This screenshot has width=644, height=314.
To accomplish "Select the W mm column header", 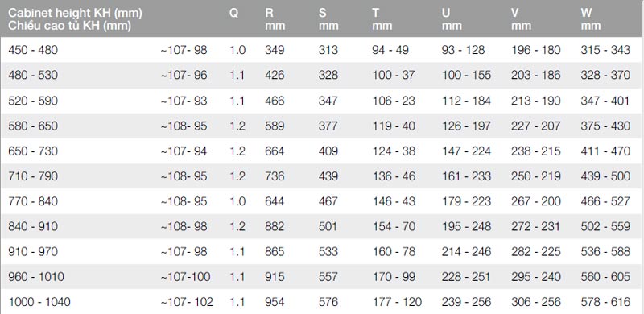I will tap(591, 19).
